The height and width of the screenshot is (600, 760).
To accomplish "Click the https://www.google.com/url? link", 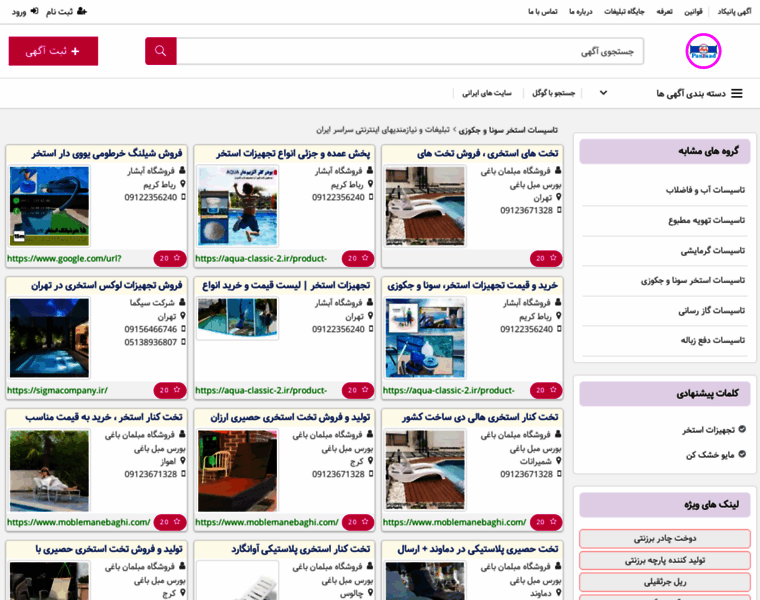I will point(64,259).
